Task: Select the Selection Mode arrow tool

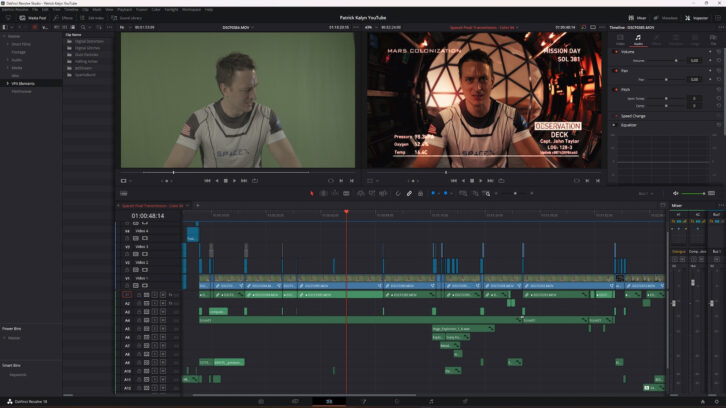Action: click(x=312, y=194)
